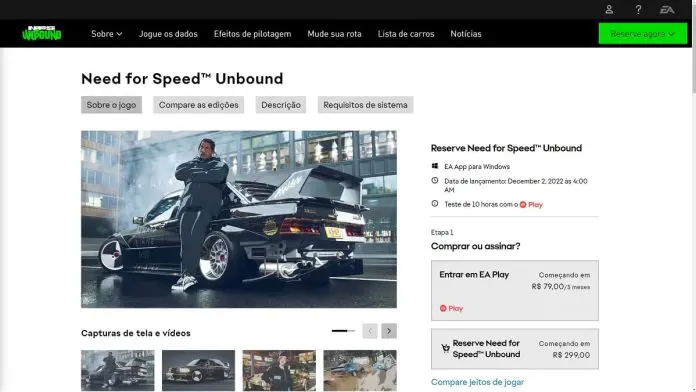Click the Need for Speed Unbound heading

(x=182, y=79)
